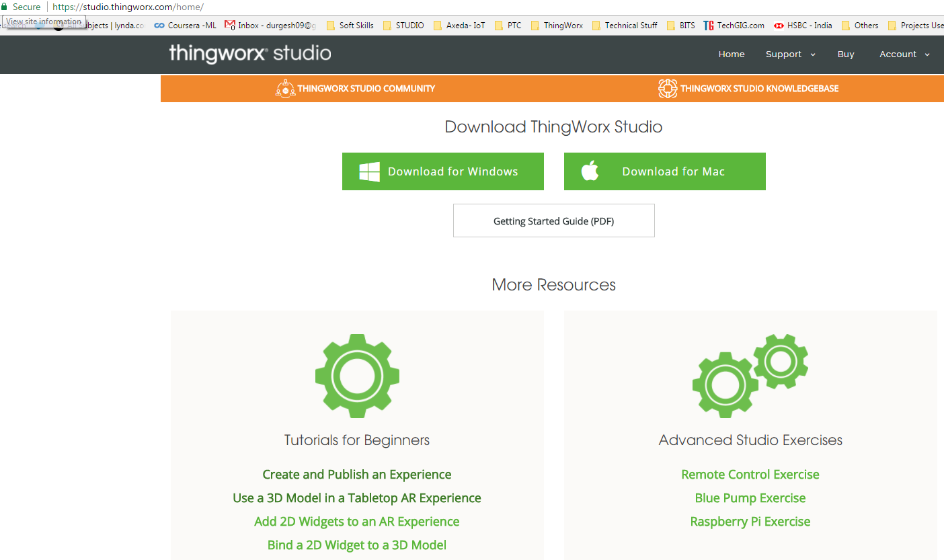Open Remote Control Exercise link
The image size is (944, 560).
point(750,475)
